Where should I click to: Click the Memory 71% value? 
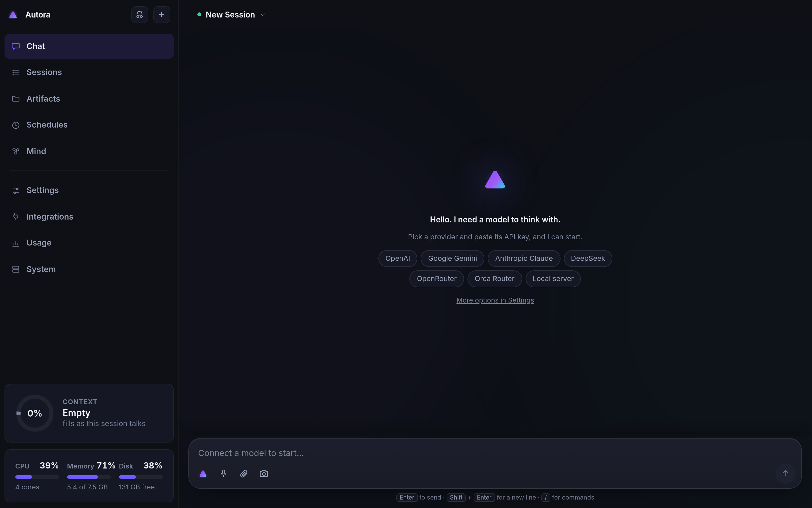point(106,466)
